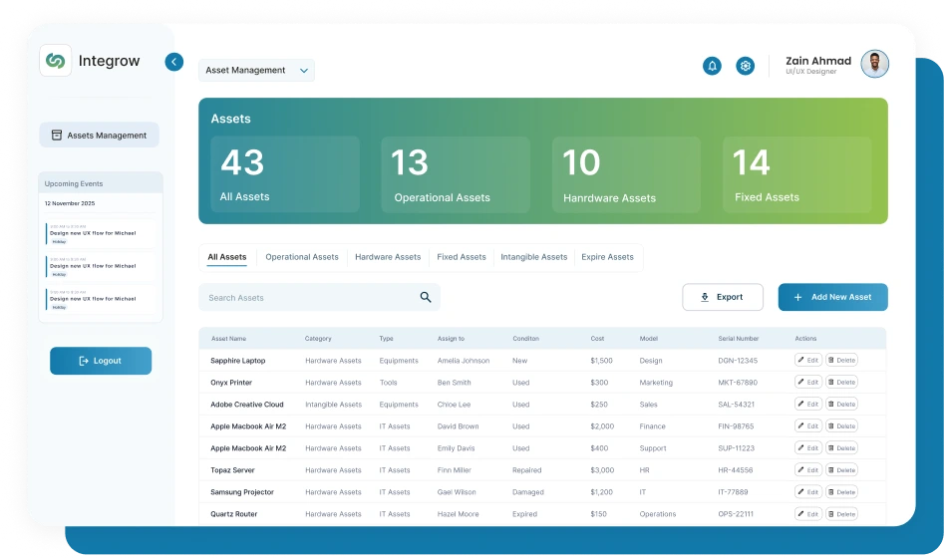Click the Export button
Viewport: 946px width, 560px height.
(x=723, y=297)
